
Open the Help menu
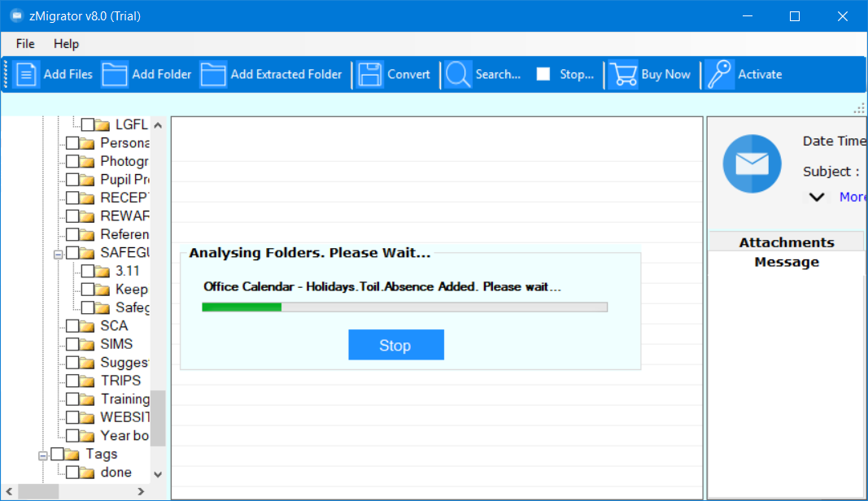click(x=66, y=44)
